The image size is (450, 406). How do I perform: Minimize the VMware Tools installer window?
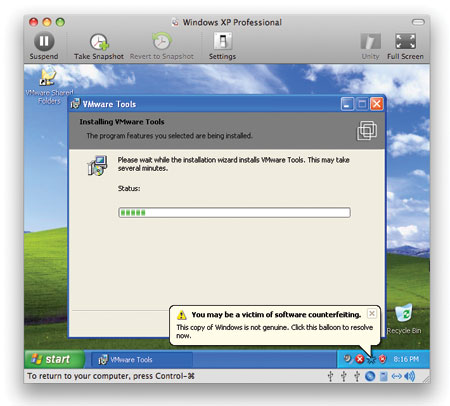click(347, 104)
